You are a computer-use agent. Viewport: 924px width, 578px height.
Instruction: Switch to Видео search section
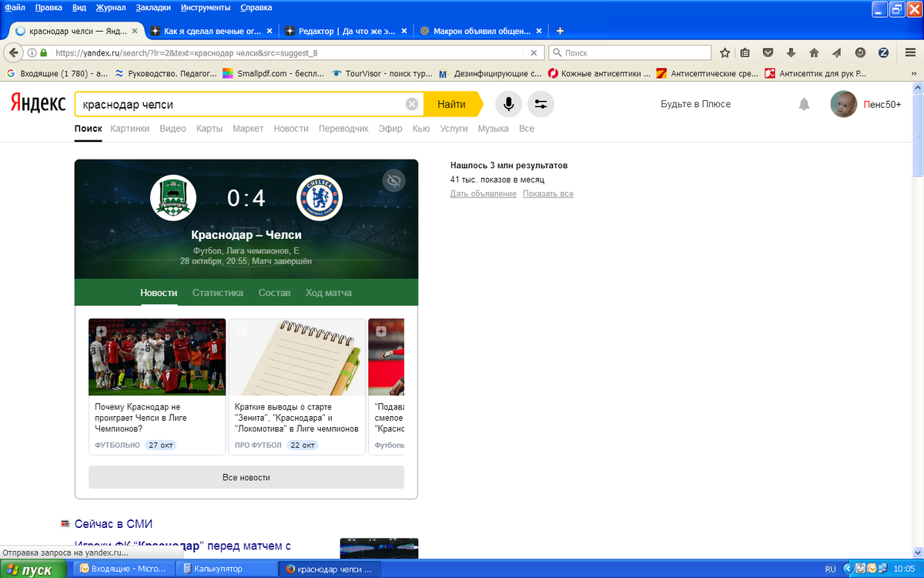coord(172,129)
